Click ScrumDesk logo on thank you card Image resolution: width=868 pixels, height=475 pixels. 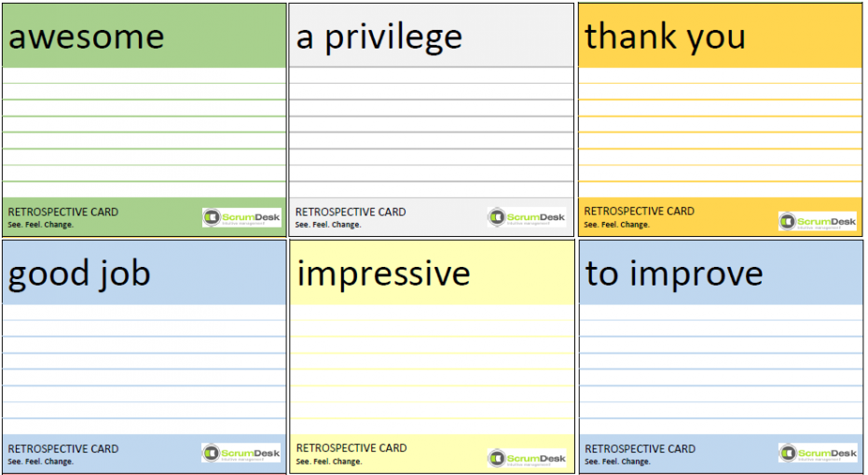click(818, 221)
